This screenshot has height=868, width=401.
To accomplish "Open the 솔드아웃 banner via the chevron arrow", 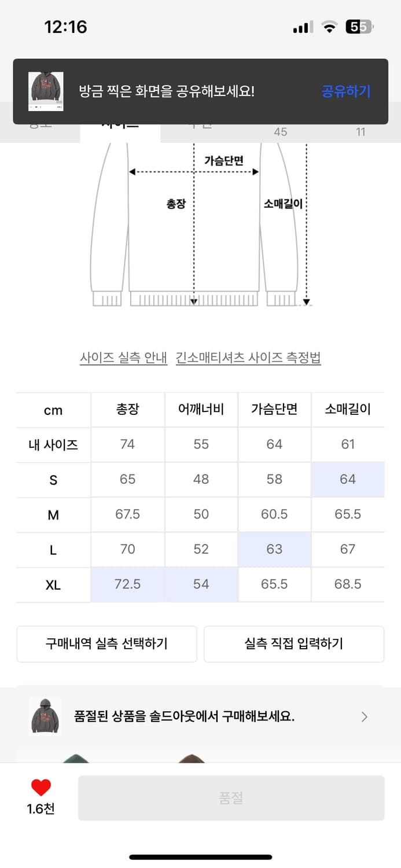I will tap(365, 716).
